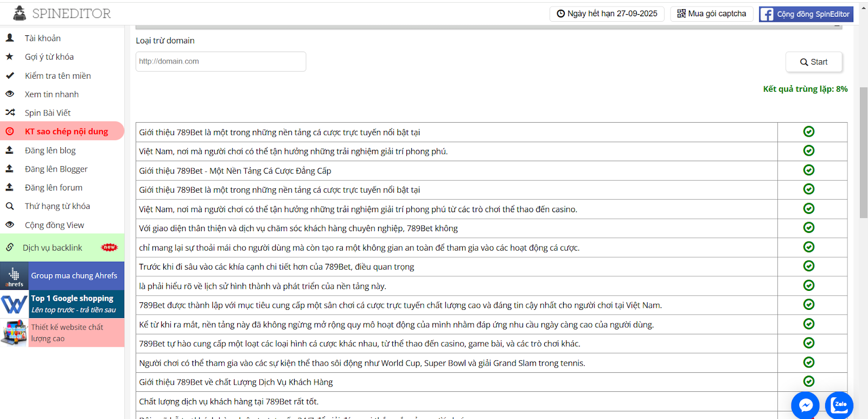Click the checkmark icon for Kiểm tra tên miền

pos(10,75)
